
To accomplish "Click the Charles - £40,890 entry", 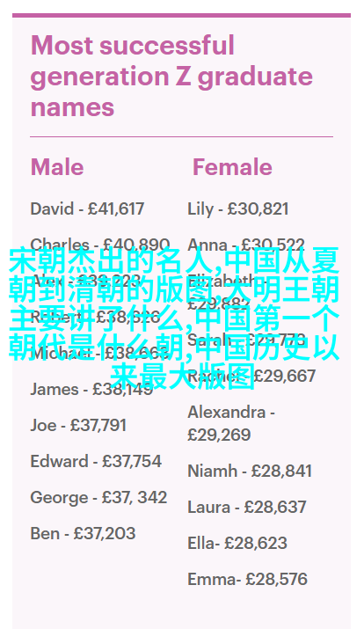I will click(x=100, y=245).
